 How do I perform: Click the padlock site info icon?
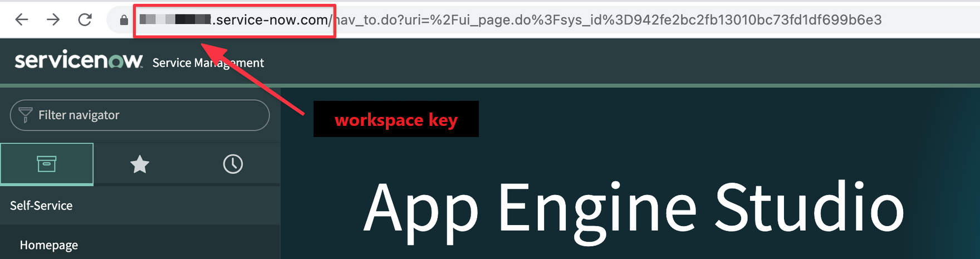[124, 20]
